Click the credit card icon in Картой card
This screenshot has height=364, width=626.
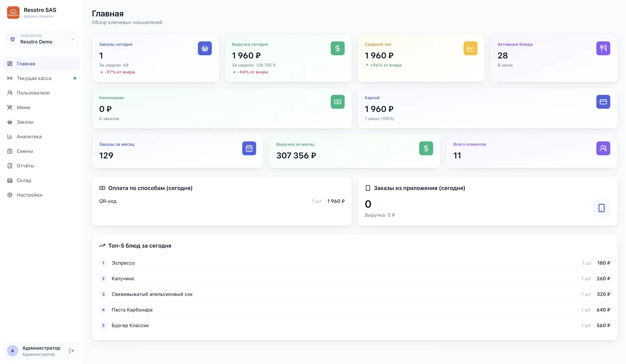pos(603,102)
